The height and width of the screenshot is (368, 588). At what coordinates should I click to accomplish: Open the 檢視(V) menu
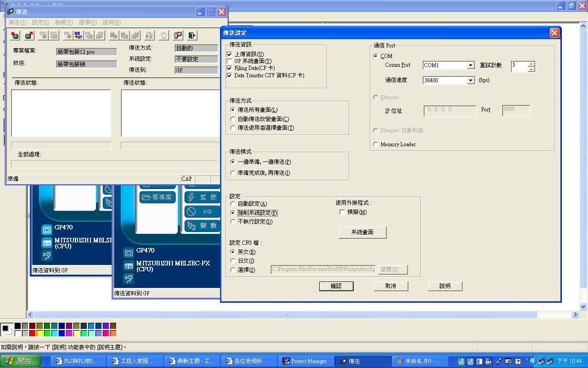click(63, 22)
